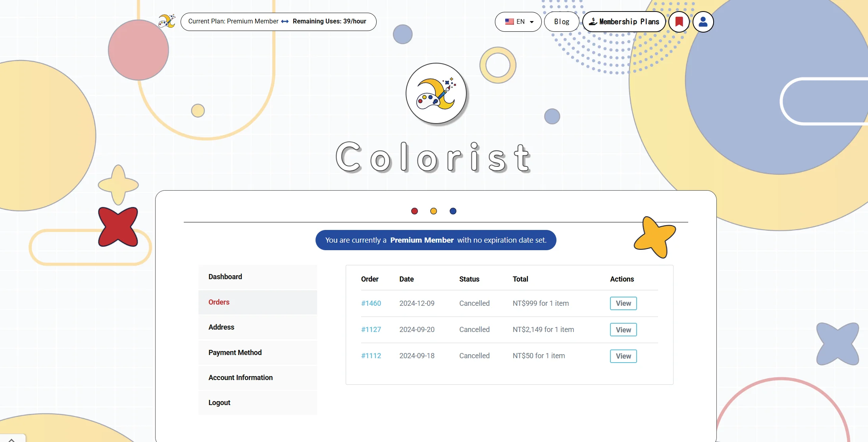Open Payment Method section
868x442 pixels.
(x=258, y=353)
